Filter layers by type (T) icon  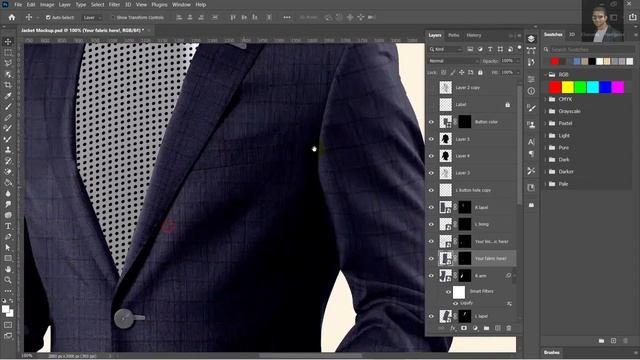[x=490, y=49]
